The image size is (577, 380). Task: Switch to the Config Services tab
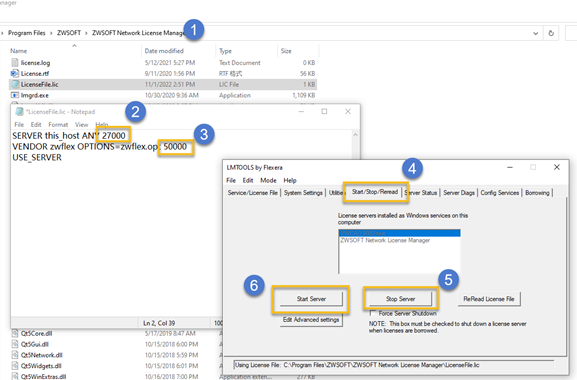click(x=499, y=193)
